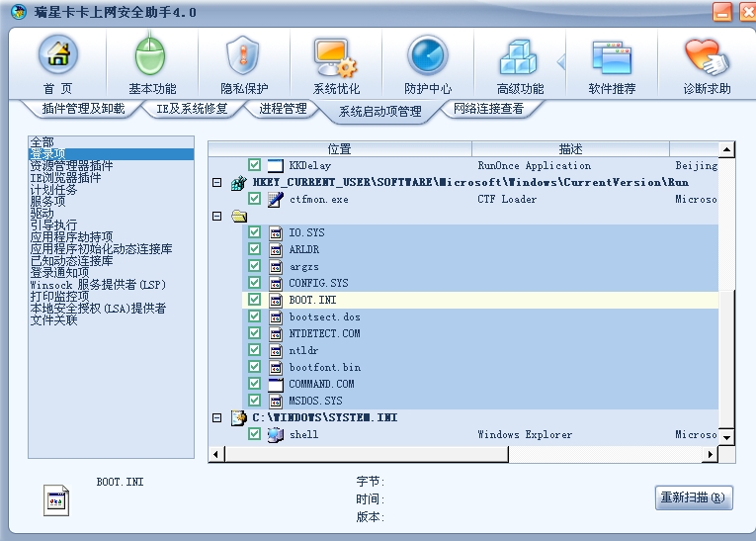
Task: Select 系统启动项管理 tab
Action: pos(379,112)
